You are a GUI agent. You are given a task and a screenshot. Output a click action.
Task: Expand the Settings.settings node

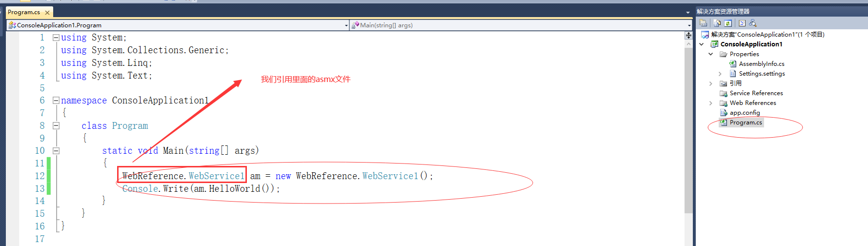pos(720,74)
